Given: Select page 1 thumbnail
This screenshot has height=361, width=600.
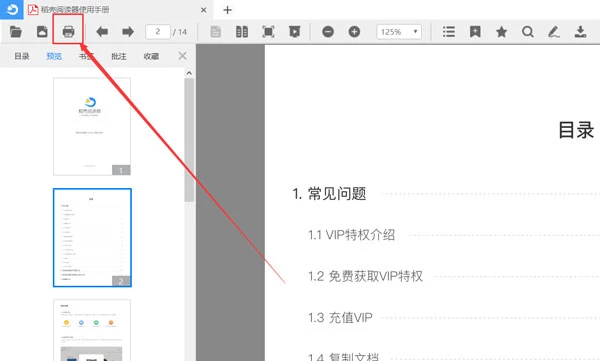Looking at the screenshot, I should coord(92,126).
